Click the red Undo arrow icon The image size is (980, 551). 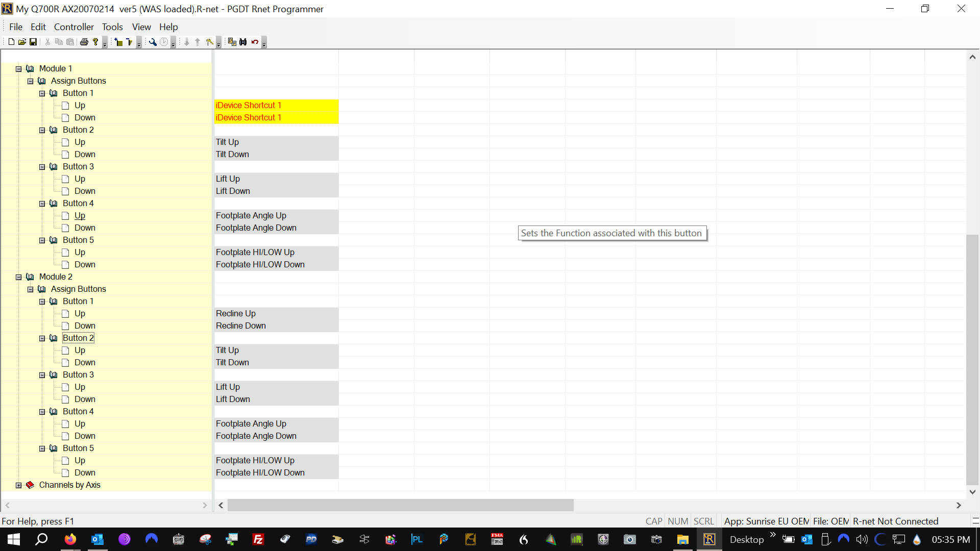[255, 42]
